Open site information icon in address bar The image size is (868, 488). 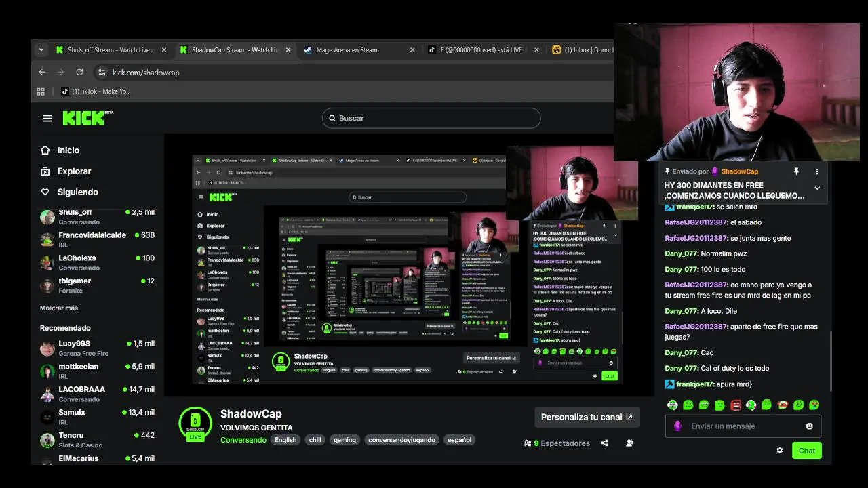[102, 72]
